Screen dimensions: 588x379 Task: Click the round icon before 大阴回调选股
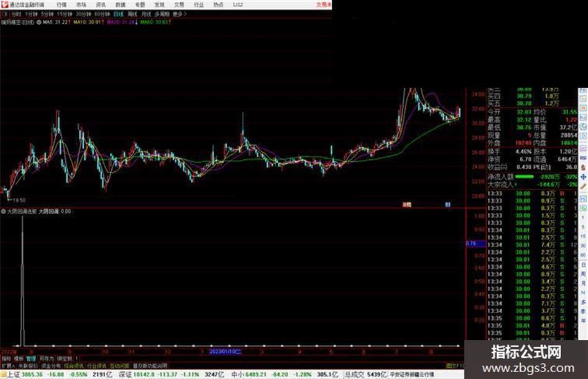click(3, 211)
